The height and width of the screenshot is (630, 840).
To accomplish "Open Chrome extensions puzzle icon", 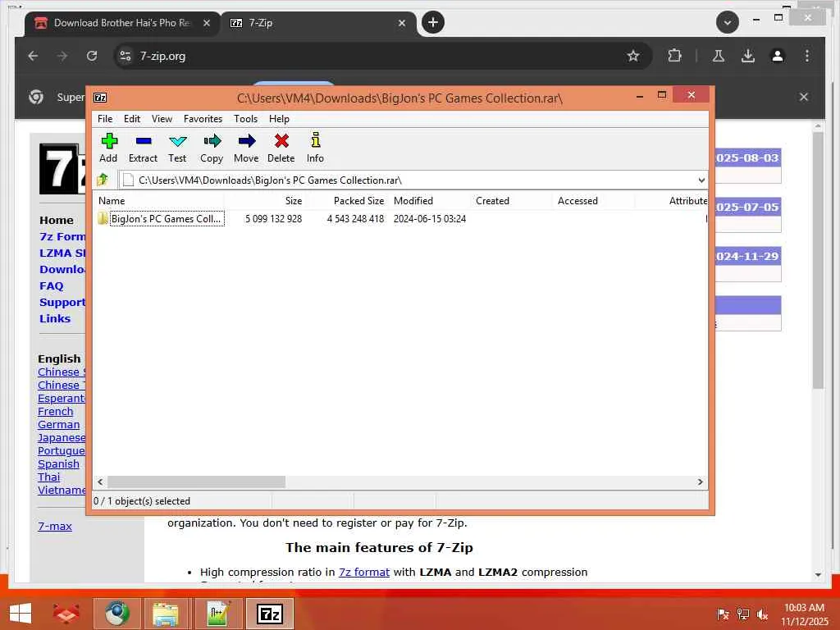I will (x=675, y=56).
